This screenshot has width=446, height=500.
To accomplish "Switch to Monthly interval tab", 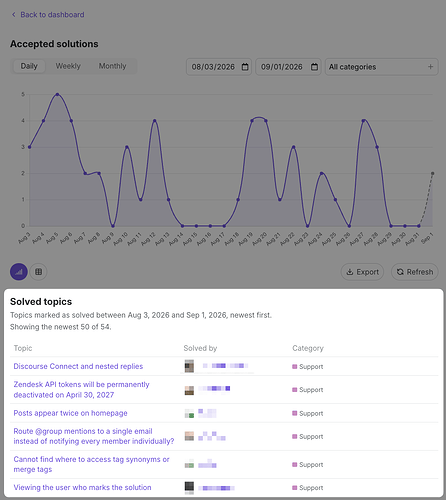I will point(112,66).
